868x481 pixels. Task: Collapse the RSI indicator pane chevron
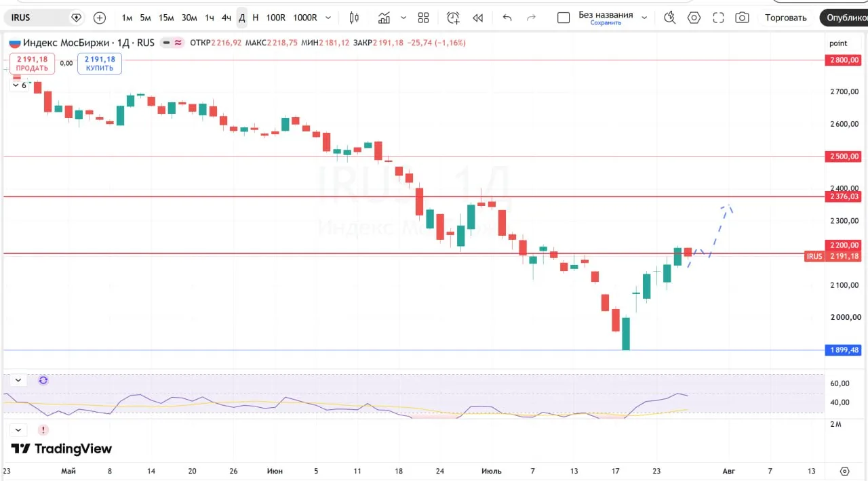pyautogui.click(x=18, y=380)
